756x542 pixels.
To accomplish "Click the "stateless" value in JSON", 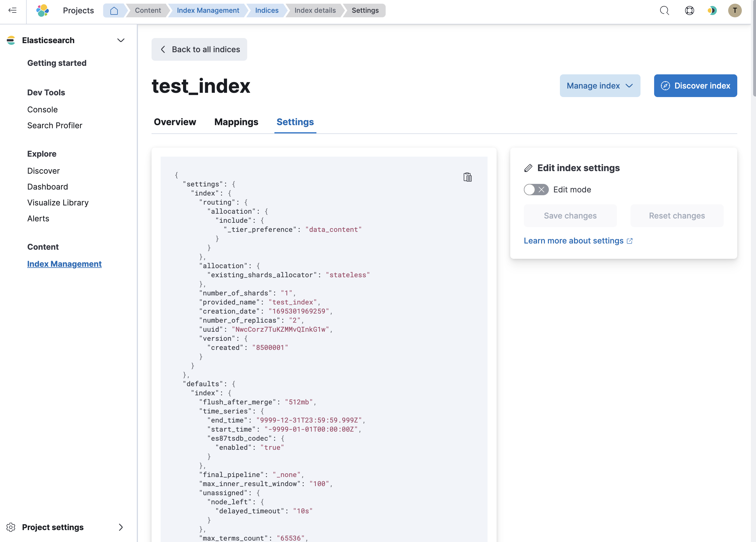I will click(348, 275).
